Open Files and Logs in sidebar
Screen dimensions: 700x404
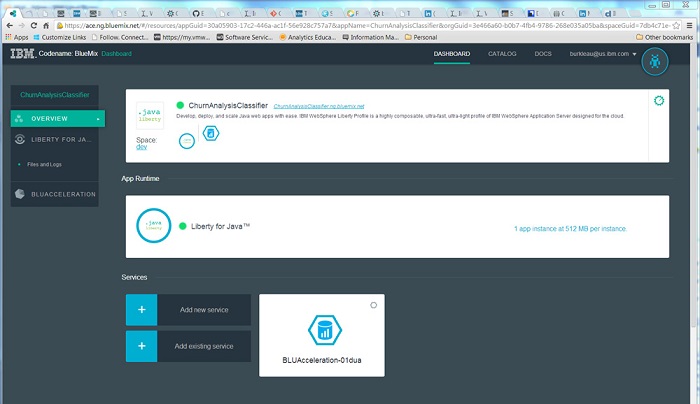(47, 163)
